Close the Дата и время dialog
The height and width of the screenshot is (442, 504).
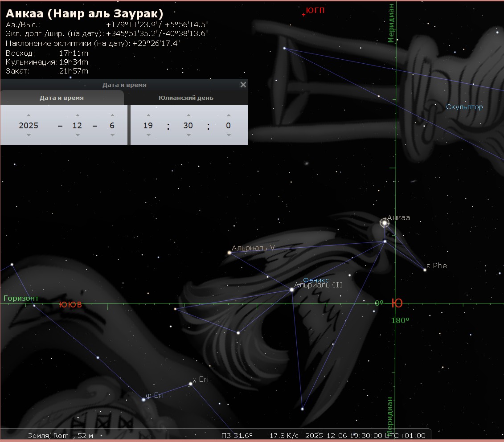(x=243, y=85)
